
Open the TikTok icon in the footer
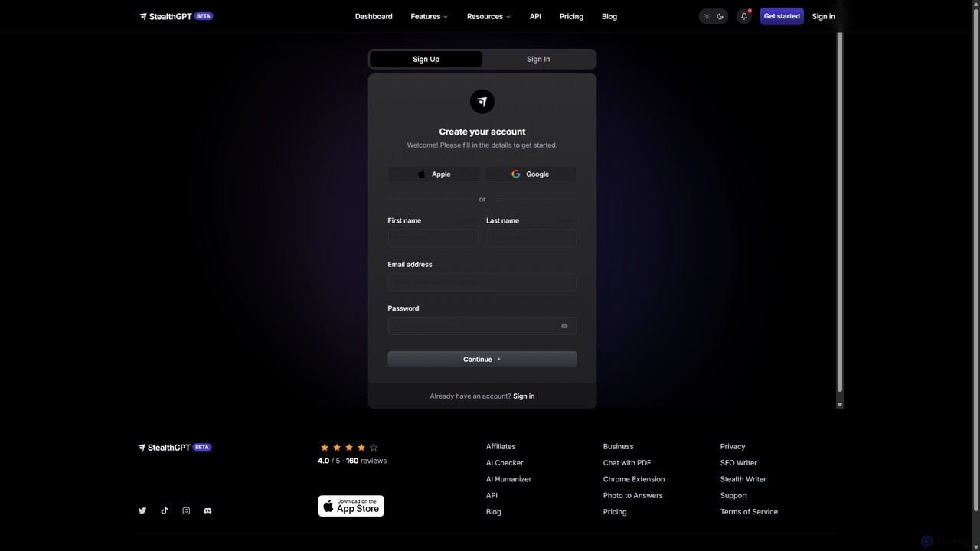tap(164, 510)
